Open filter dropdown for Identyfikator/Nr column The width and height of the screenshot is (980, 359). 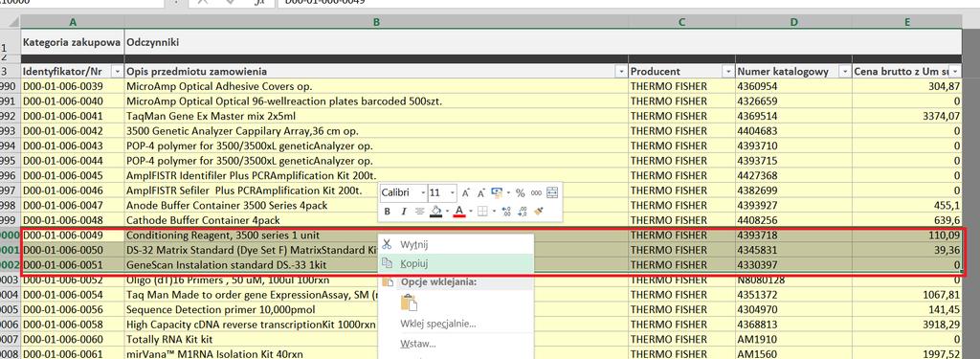click(x=117, y=71)
